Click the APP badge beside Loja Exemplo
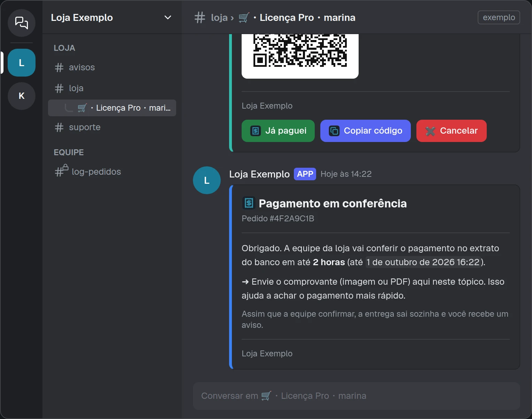 [x=305, y=174]
